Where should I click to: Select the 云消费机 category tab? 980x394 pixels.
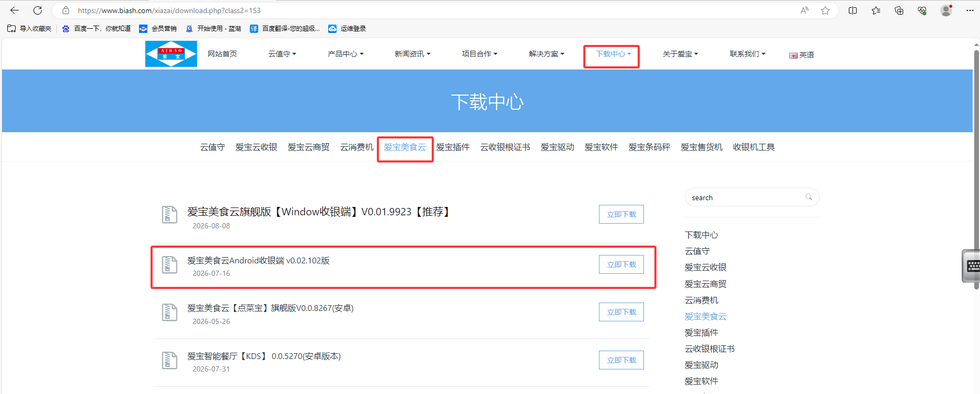point(356,147)
